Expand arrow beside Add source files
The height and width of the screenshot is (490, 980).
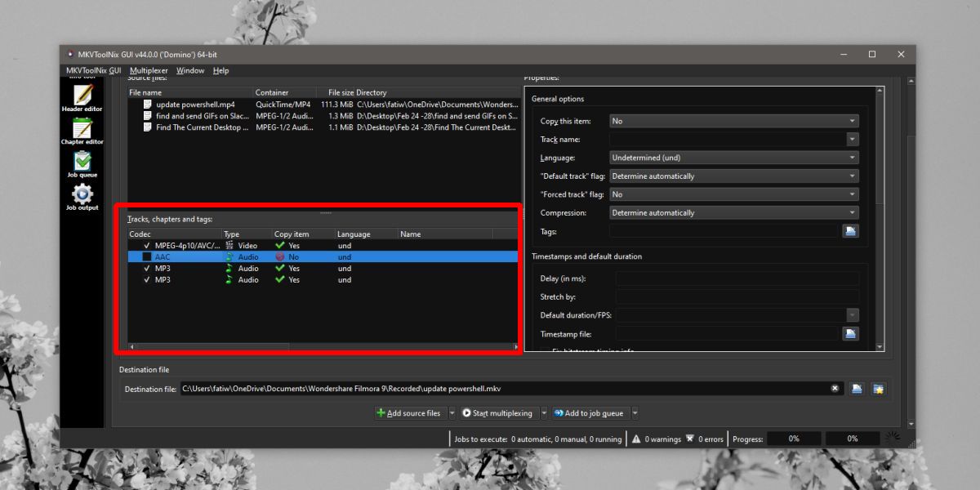(x=452, y=413)
